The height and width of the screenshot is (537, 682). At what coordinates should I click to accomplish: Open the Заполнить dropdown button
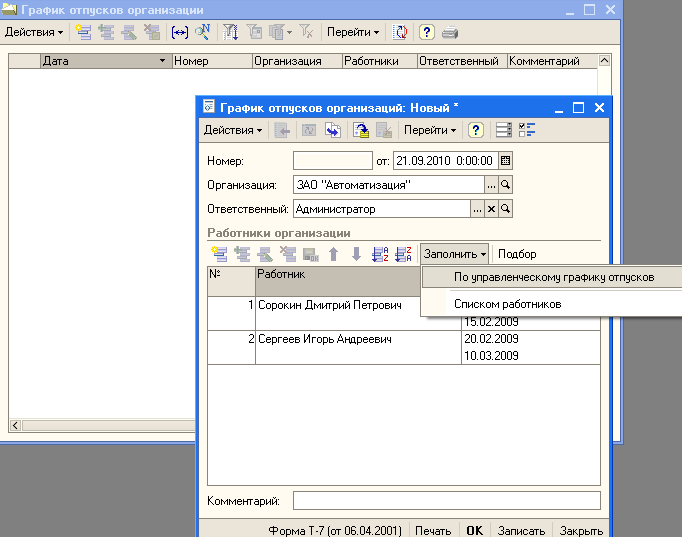(x=455, y=254)
